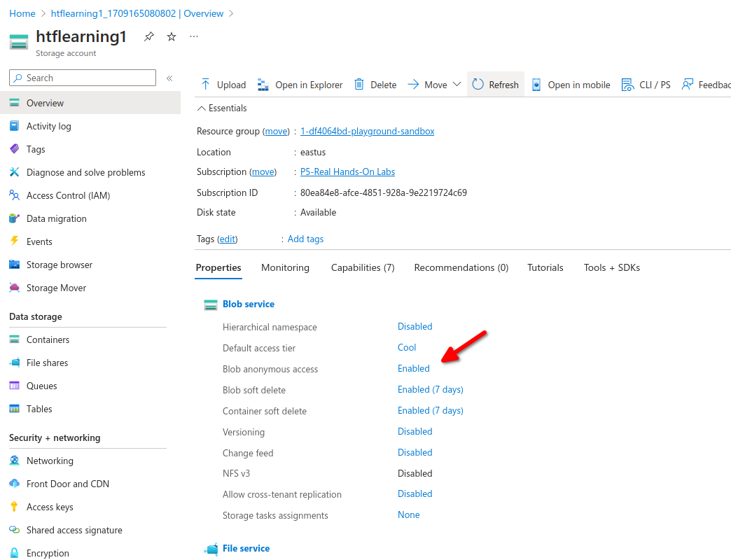This screenshot has width=731, height=560.
Task: Navigate to Containers under Data storage
Action: [x=48, y=339]
